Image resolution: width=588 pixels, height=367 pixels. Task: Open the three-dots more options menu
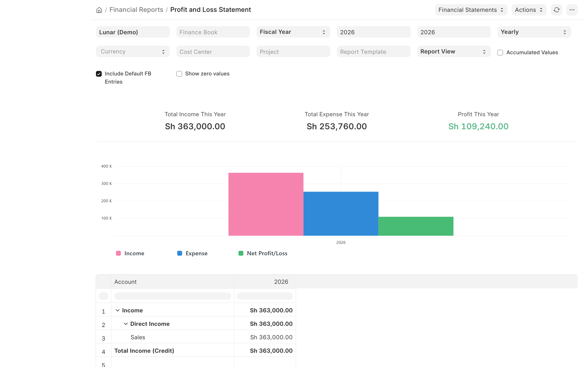point(572,10)
